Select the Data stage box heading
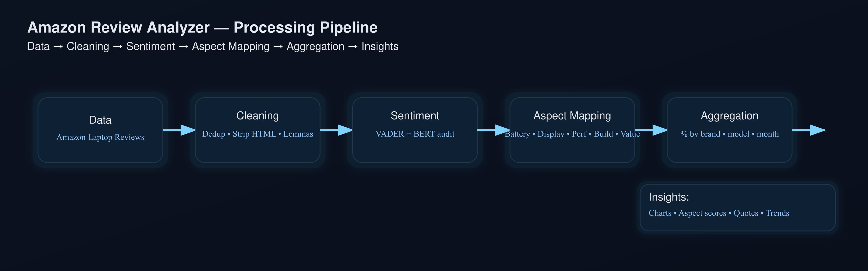Viewport: 868px width, 271px height. click(x=100, y=120)
